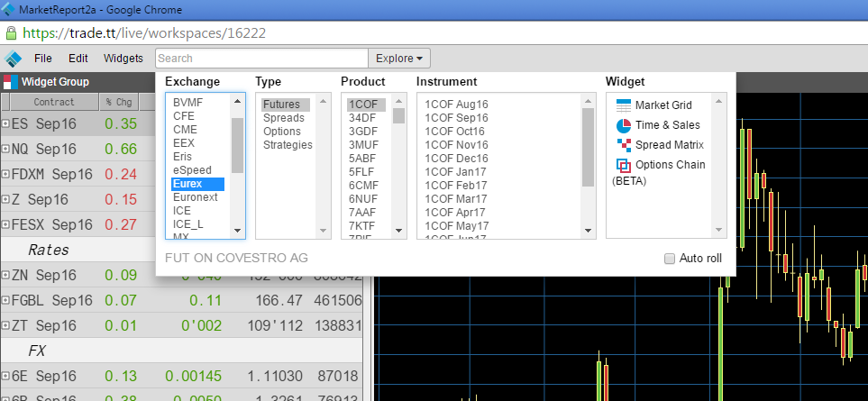
Task: Pick instrument 1COF May17
Action: coord(457,225)
